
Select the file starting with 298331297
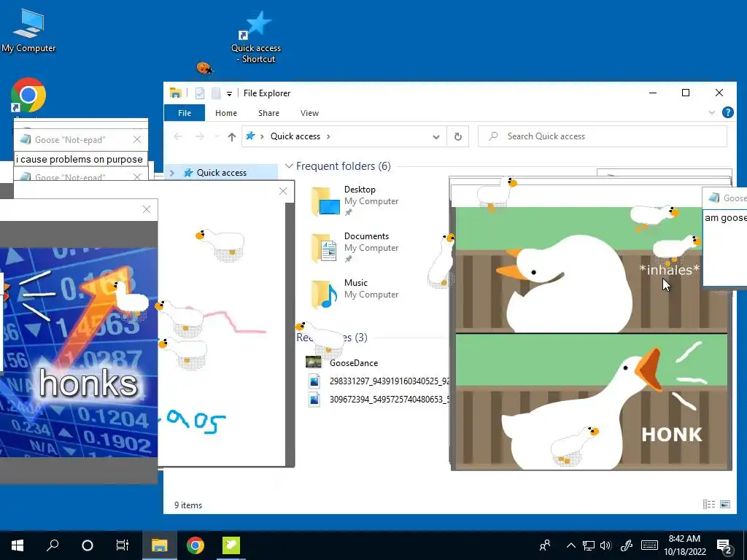pos(376,381)
